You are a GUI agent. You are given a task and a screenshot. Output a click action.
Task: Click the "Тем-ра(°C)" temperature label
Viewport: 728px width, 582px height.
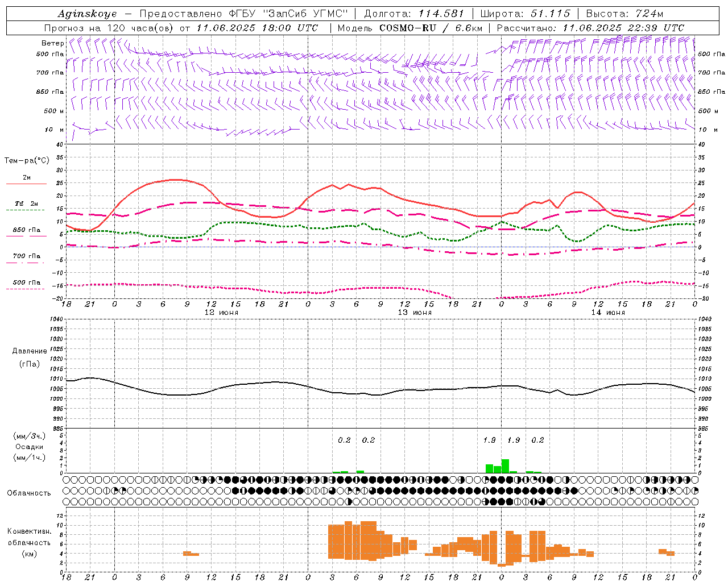[x=27, y=161]
